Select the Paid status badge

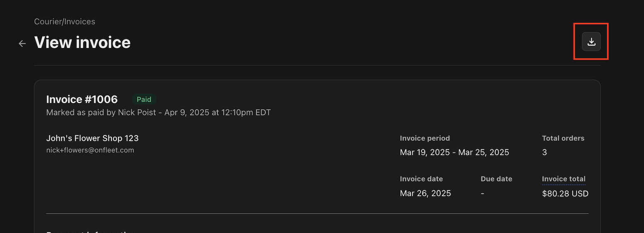[x=144, y=99]
